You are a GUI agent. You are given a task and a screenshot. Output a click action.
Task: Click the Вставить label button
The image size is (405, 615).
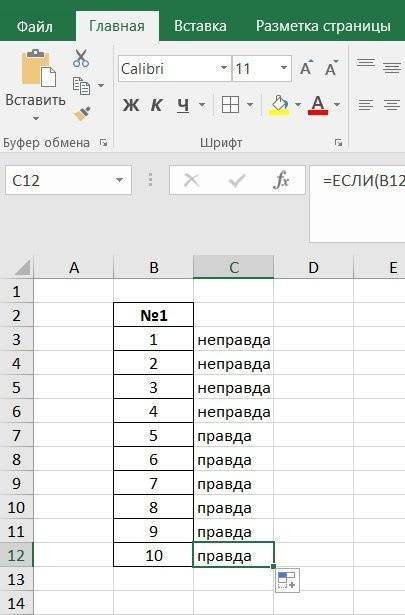[35, 100]
